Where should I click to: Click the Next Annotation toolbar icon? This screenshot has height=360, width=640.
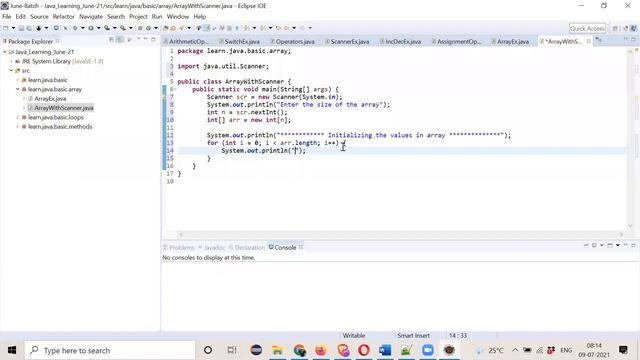tap(247, 28)
